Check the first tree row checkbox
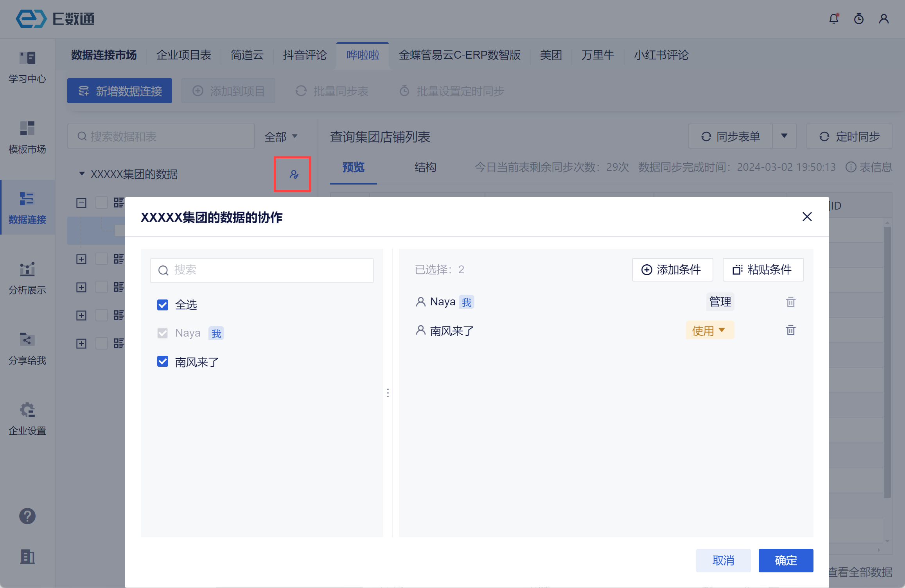The width and height of the screenshot is (905, 588). tap(102, 203)
